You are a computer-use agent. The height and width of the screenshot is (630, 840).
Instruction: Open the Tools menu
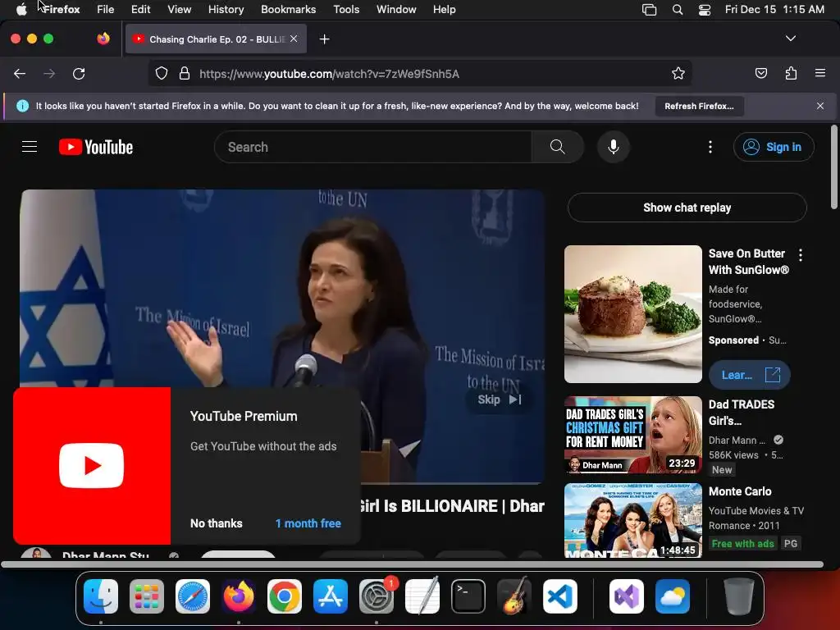coord(346,10)
